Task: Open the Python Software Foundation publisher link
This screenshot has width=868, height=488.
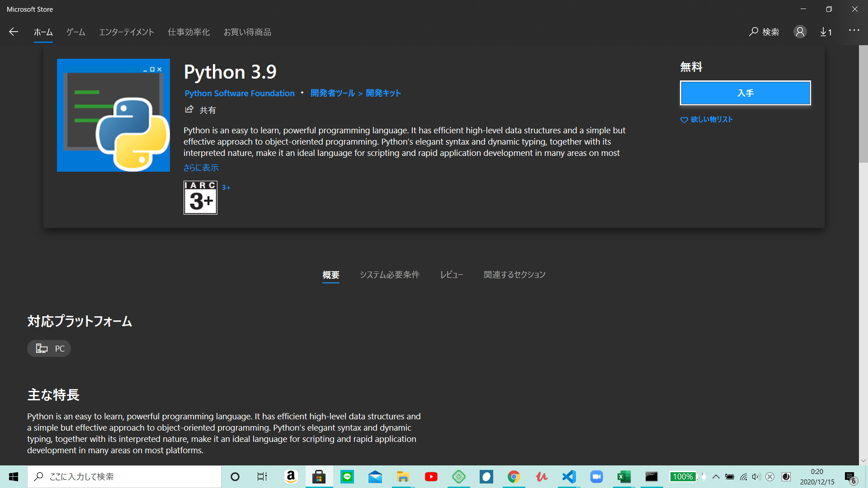Action: tap(239, 93)
